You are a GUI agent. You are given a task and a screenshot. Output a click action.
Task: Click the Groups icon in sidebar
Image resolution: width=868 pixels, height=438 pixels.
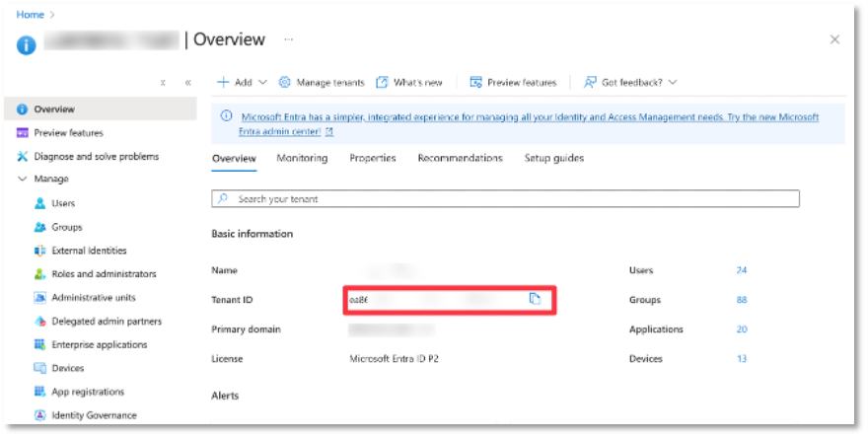tap(39, 227)
